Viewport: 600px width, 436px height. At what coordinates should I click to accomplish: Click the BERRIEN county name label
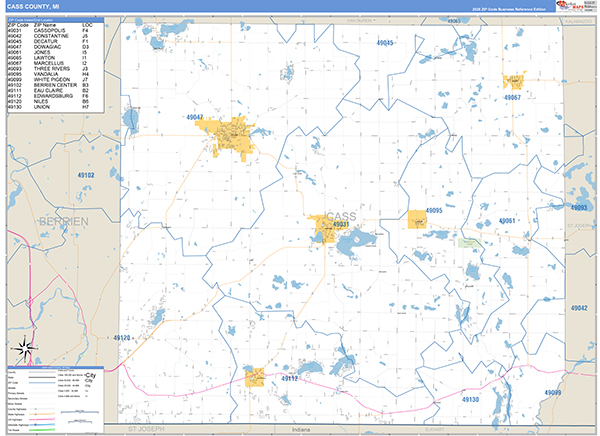(x=64, y=222)
